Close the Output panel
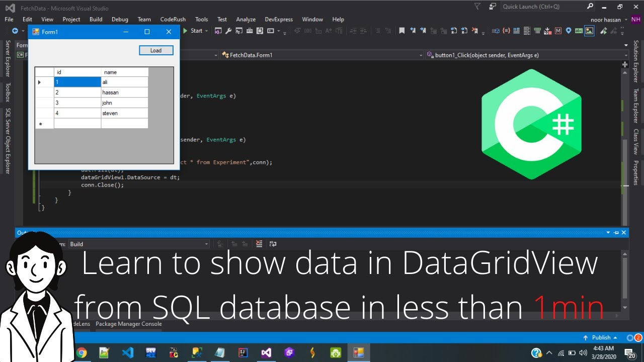The image size is (644, 362). tap(624, 232)
